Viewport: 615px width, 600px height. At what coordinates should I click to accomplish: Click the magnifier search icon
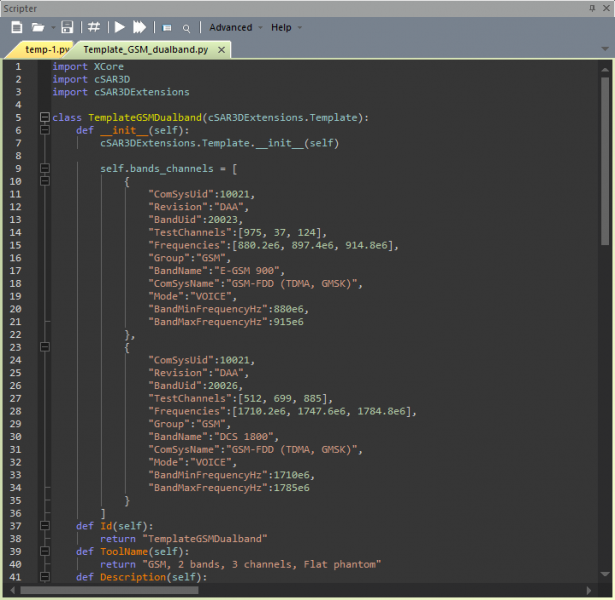pos(186,28)
